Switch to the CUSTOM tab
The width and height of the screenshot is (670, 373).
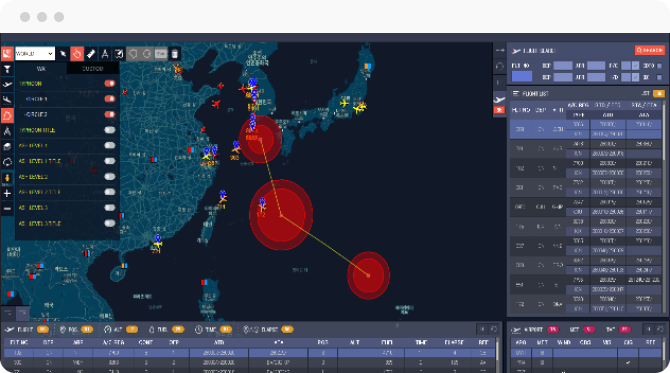tap(93, 68)
